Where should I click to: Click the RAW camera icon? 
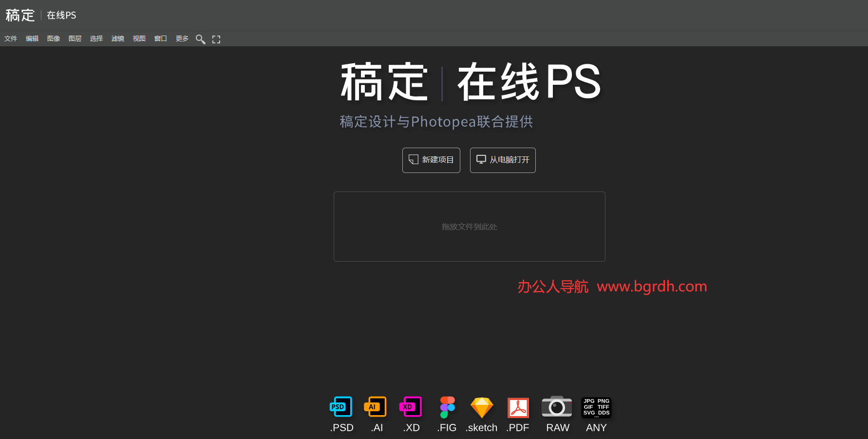557,406
